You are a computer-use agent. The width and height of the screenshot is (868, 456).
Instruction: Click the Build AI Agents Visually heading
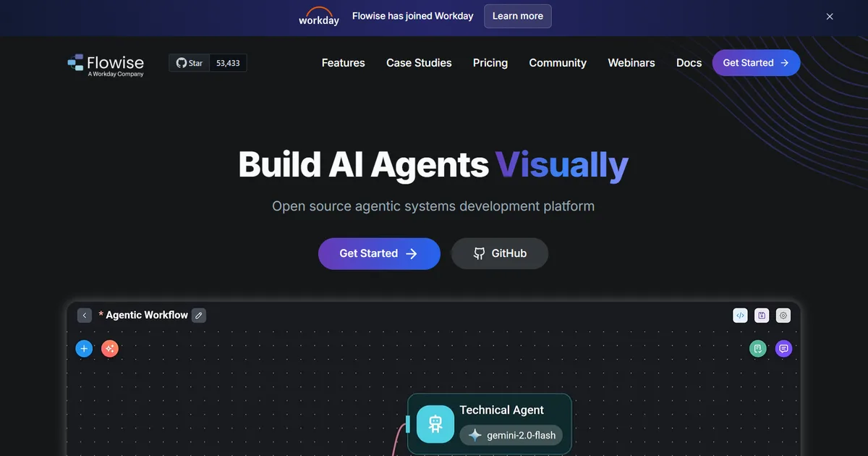click(433, 164)
